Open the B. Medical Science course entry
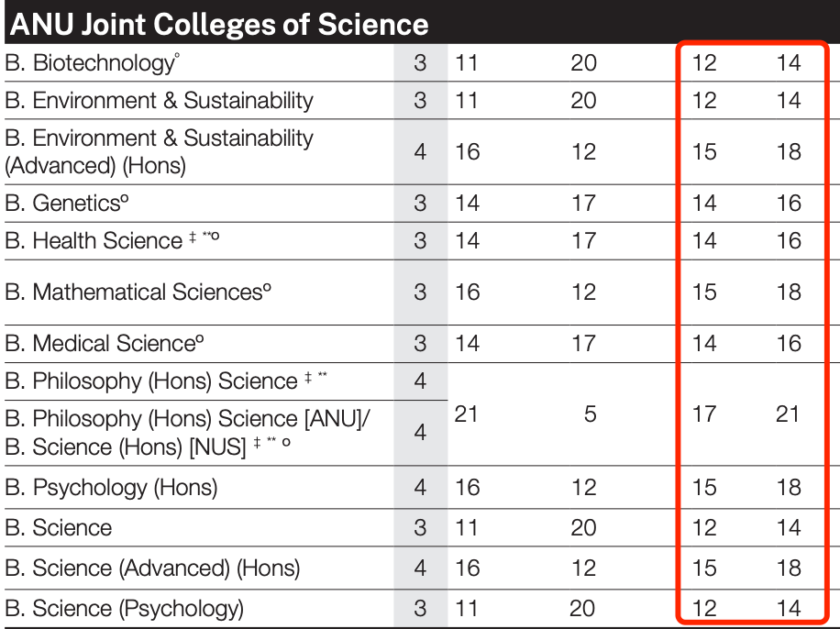Image resolution: width=840 pixels, height=629 pixels. pos(104,344)
